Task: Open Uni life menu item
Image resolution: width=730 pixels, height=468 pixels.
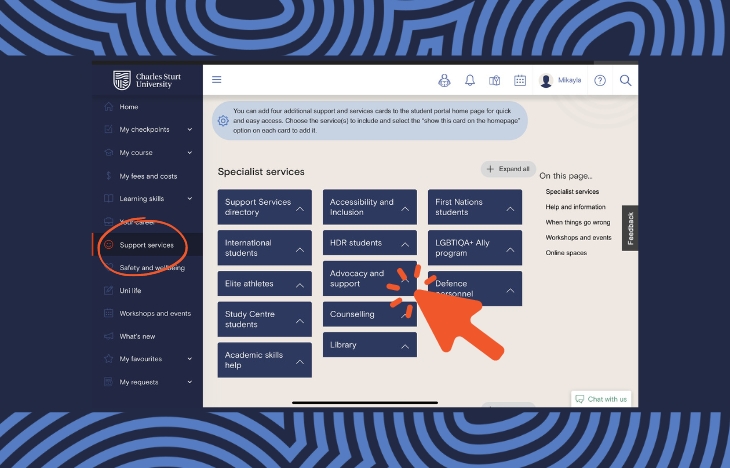Action: point(130,291)
